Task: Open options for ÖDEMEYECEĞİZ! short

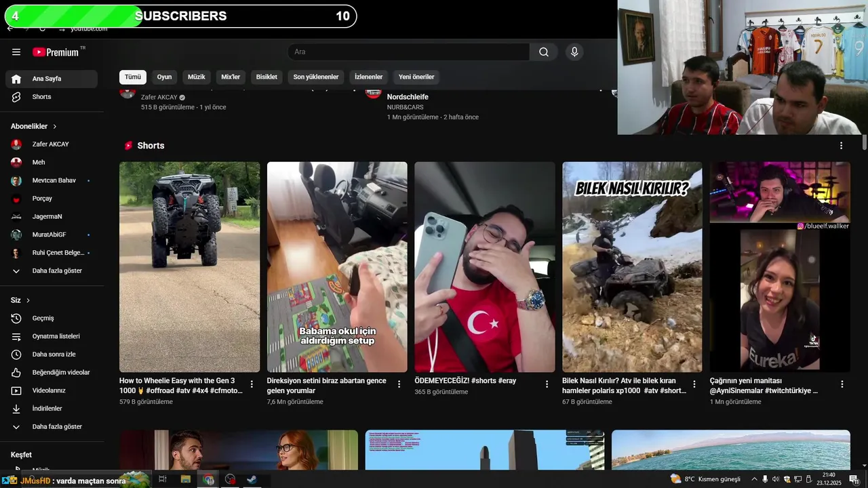Action: tap(547, 384)
